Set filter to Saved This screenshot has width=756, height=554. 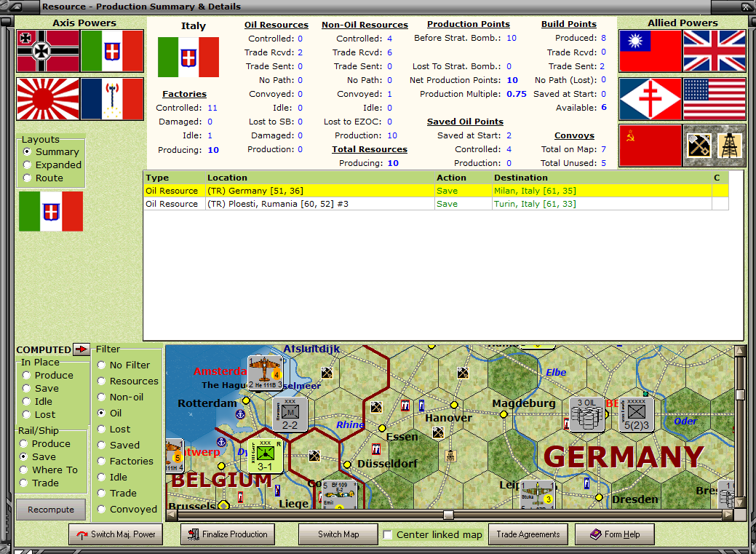pos(119,445)
